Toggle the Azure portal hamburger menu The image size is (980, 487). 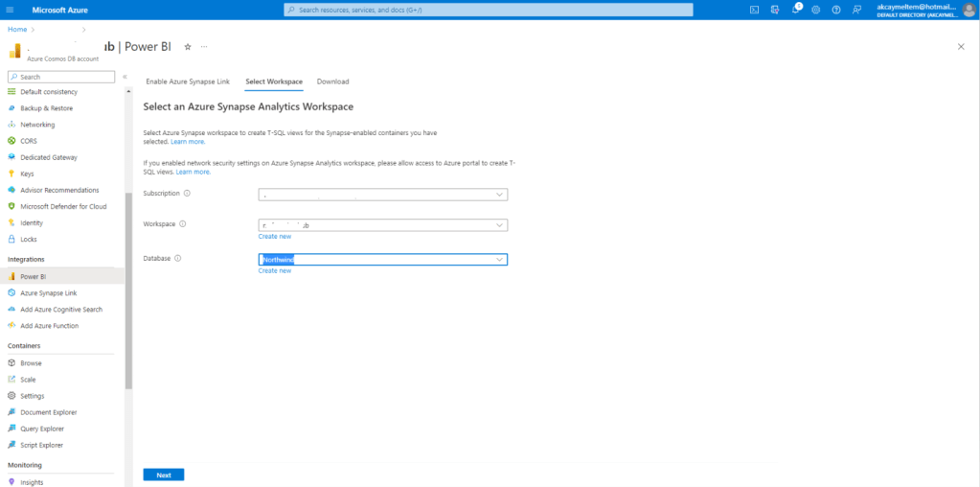(x=12, y=10)
